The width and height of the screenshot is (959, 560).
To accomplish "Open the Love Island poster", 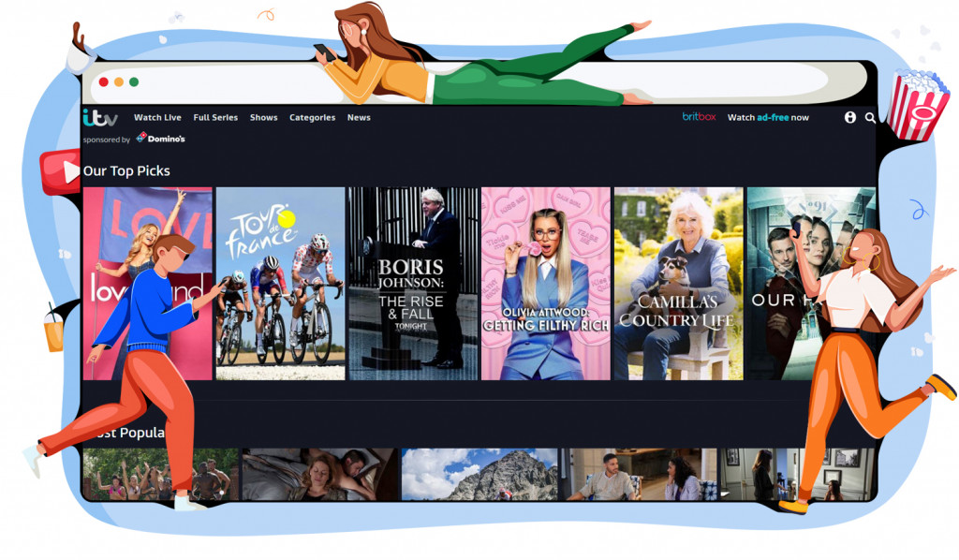I will coord(147,284).
